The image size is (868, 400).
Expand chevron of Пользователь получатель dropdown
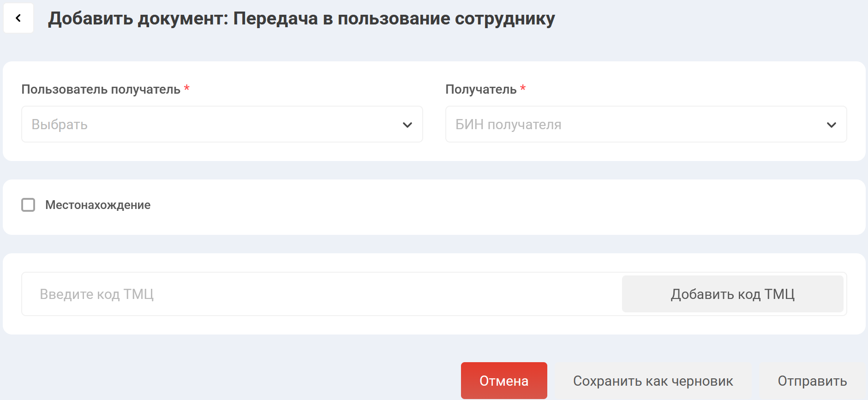pos(407,125)
